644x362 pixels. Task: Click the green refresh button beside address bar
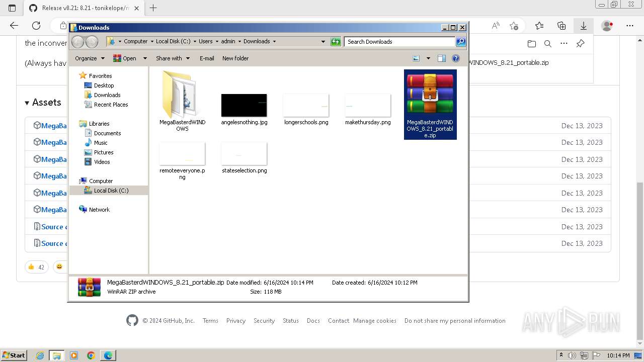tap(336, 42)
